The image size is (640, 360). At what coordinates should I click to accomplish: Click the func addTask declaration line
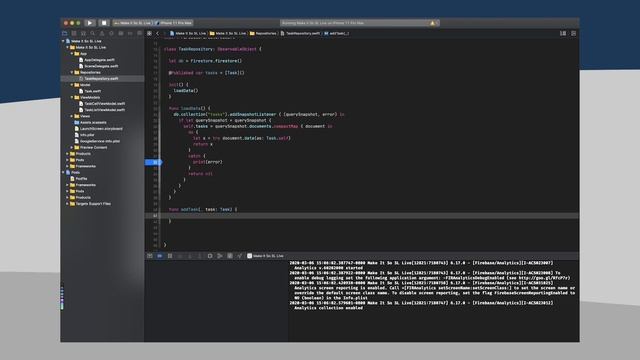pyautogui.click(x=203, y=209)
